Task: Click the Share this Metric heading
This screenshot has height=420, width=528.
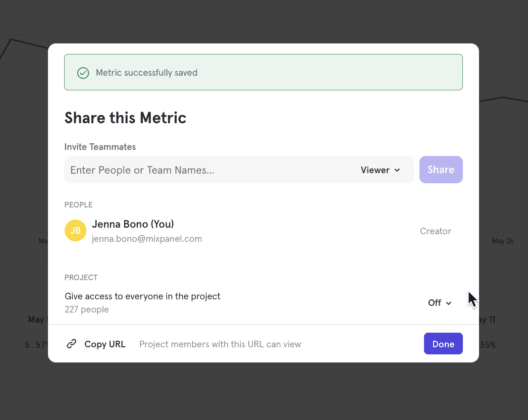Action: tap(125, 118)
